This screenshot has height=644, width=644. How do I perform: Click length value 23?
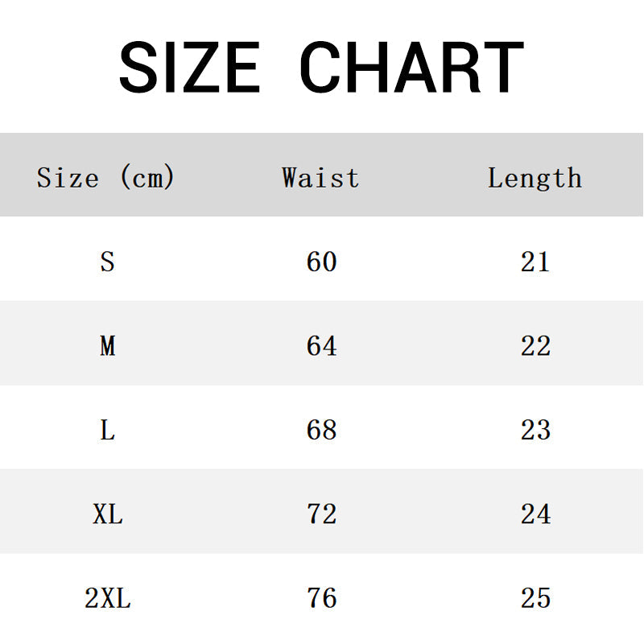point(535,430)
